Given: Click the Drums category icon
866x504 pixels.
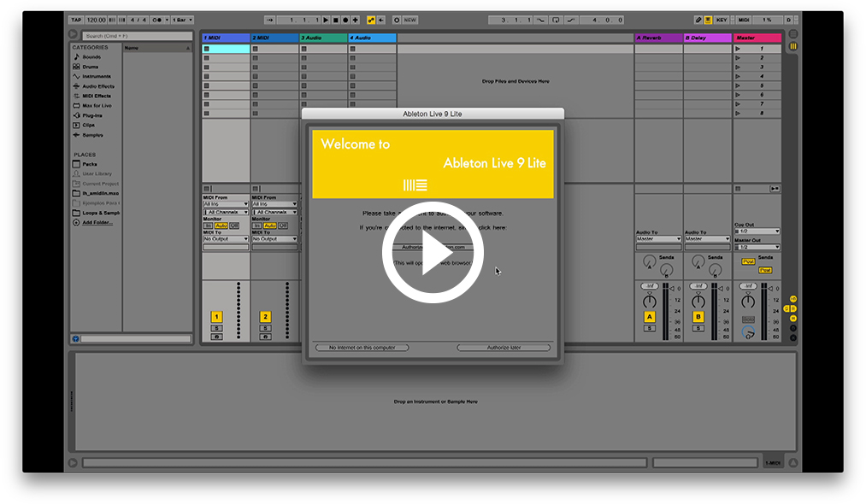Looking at the screenshot, I should tap(77, 67).
